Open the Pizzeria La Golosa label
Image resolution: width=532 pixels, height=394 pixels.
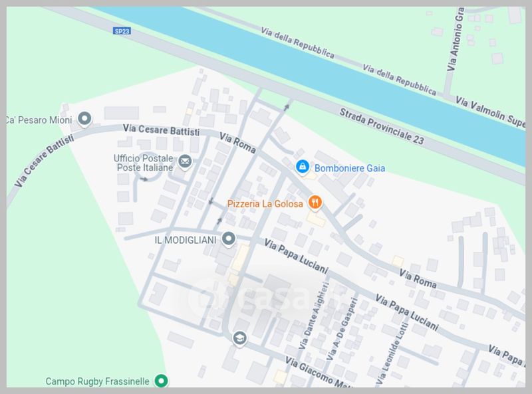pos(265,204)
